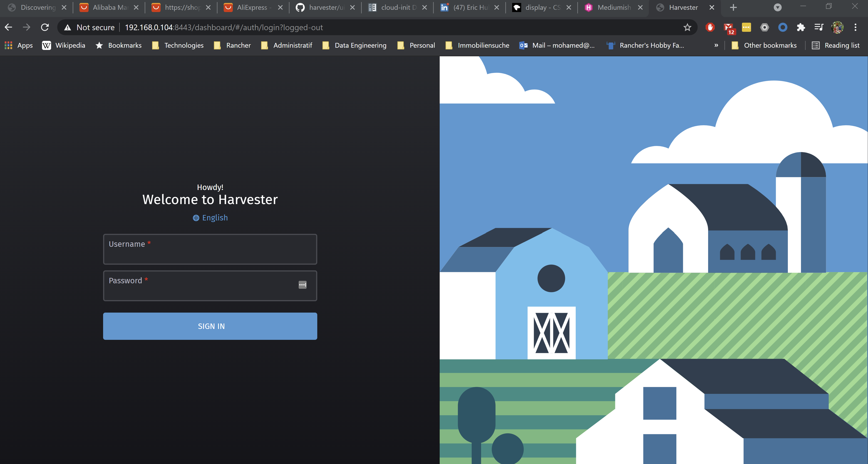Click the SIGN IN button
The width and height of the screenshot is (868, 464).
click(x=210, y=326)
